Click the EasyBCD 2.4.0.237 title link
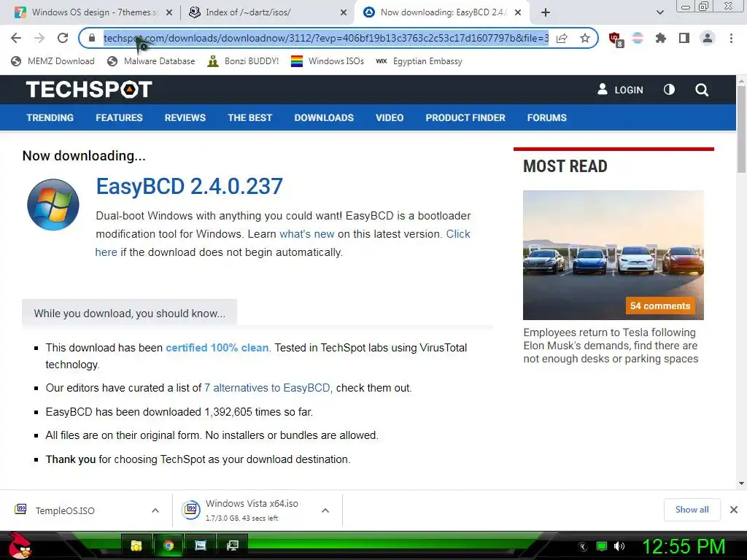Image resolution: width=747 pixels, height=560 pixels. [190, 186]
